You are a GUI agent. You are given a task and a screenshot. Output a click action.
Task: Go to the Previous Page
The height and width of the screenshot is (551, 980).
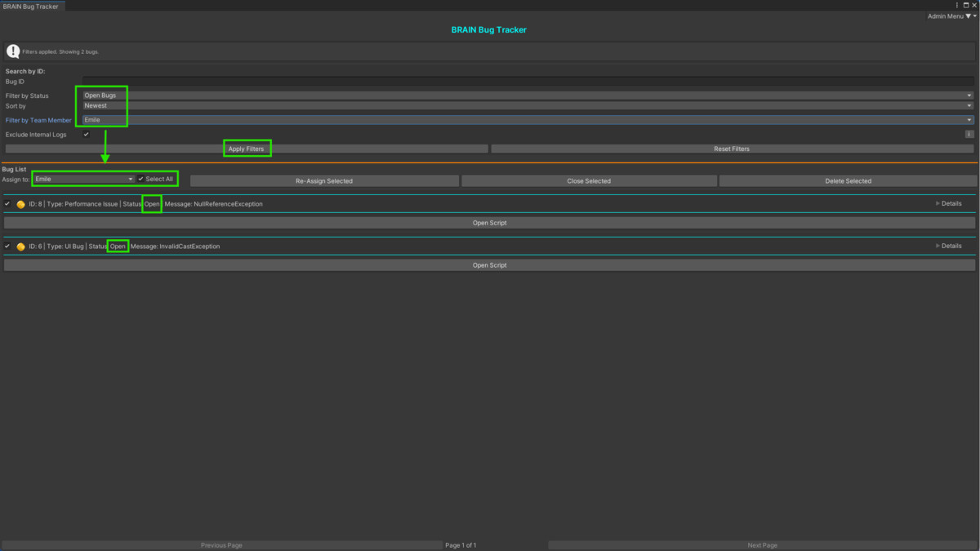tap(221, 545)
